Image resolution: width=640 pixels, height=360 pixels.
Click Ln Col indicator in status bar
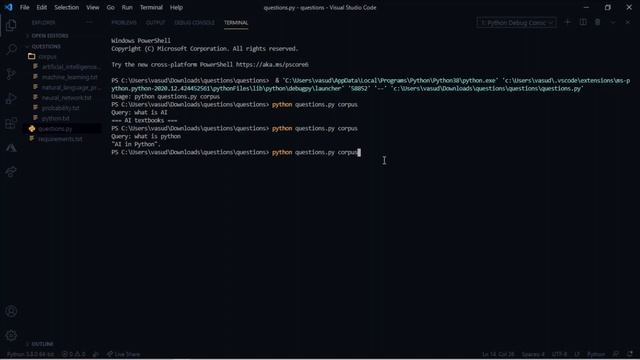pos(498,354)
